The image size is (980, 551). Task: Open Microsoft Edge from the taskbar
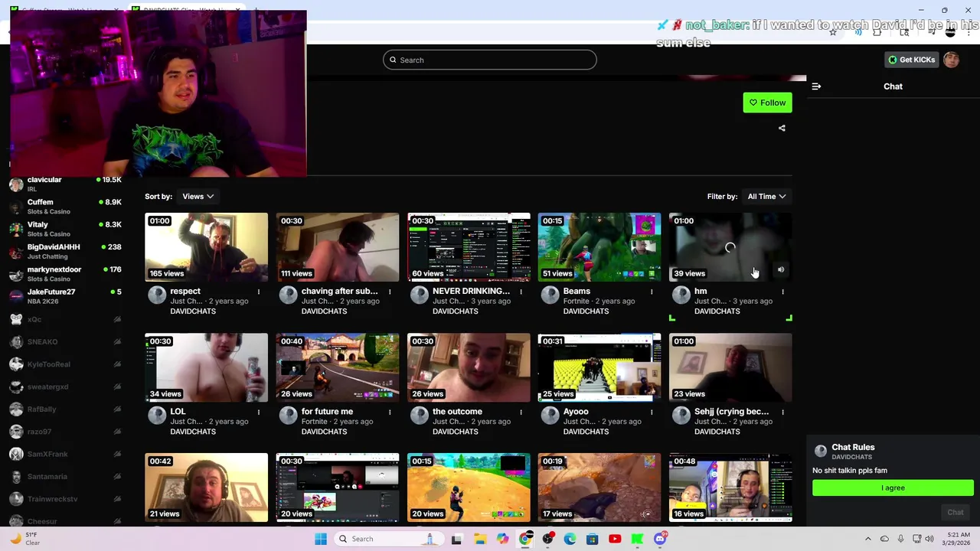click(570, 539)
